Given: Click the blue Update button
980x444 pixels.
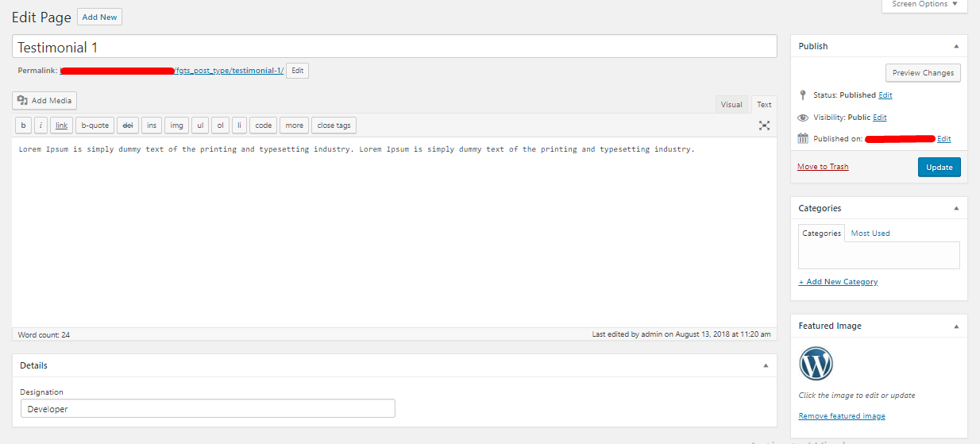Looking at the screenshot, I should pyautogui.click(x=939, y=168).
